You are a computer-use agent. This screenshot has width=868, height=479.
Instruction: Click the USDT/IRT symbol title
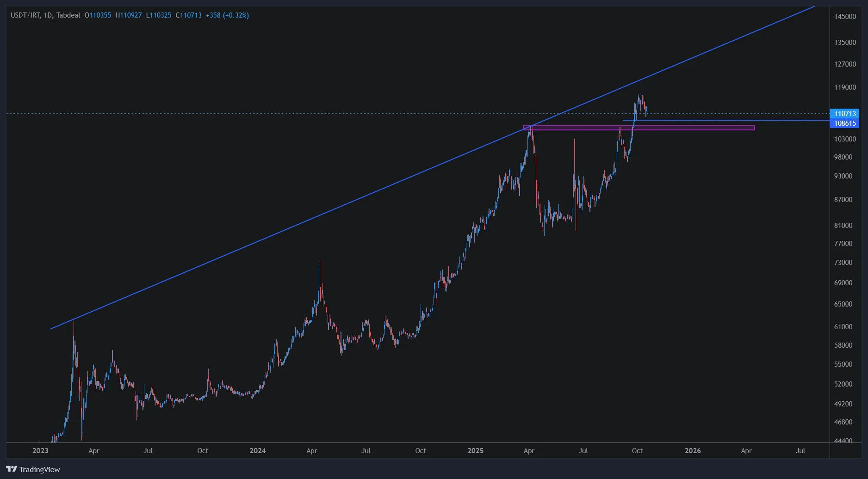coord(25,15)
